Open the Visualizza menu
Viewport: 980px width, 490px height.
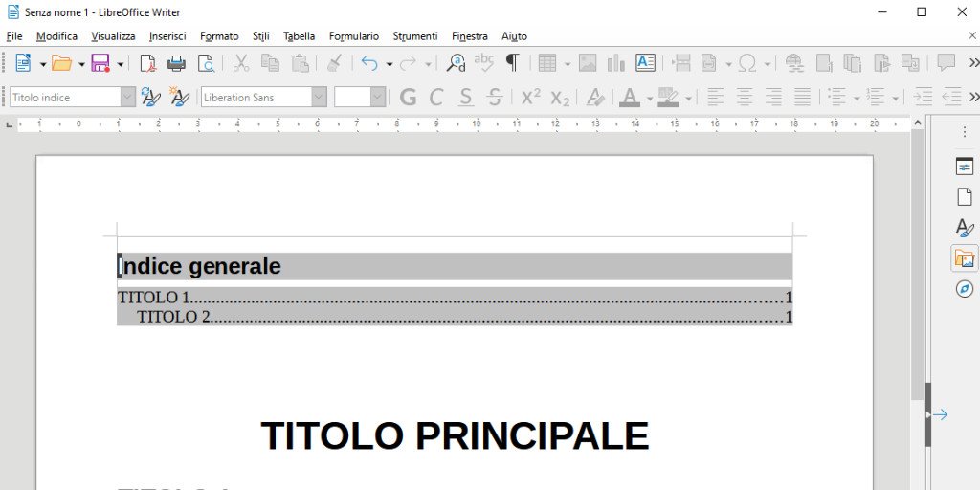click(x=113, y=36)
